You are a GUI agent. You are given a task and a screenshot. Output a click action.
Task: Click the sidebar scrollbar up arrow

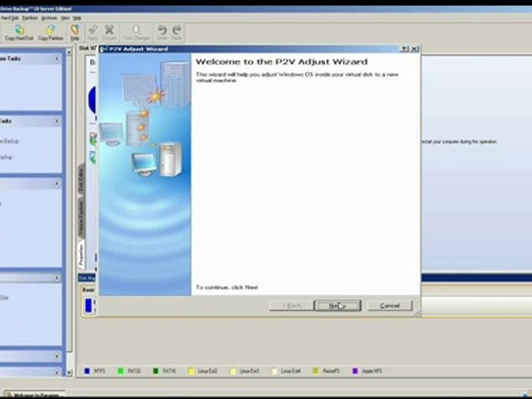coord(69,52)
